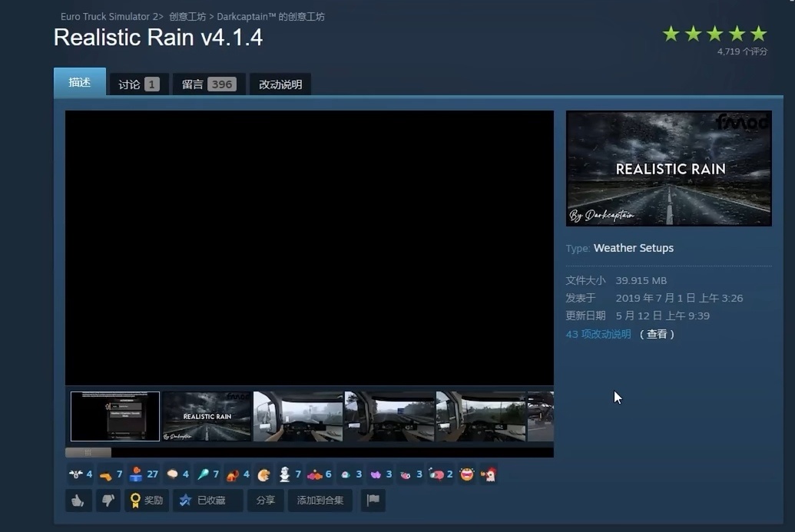Give a thumbs down rating

click(x=108, y=501)
